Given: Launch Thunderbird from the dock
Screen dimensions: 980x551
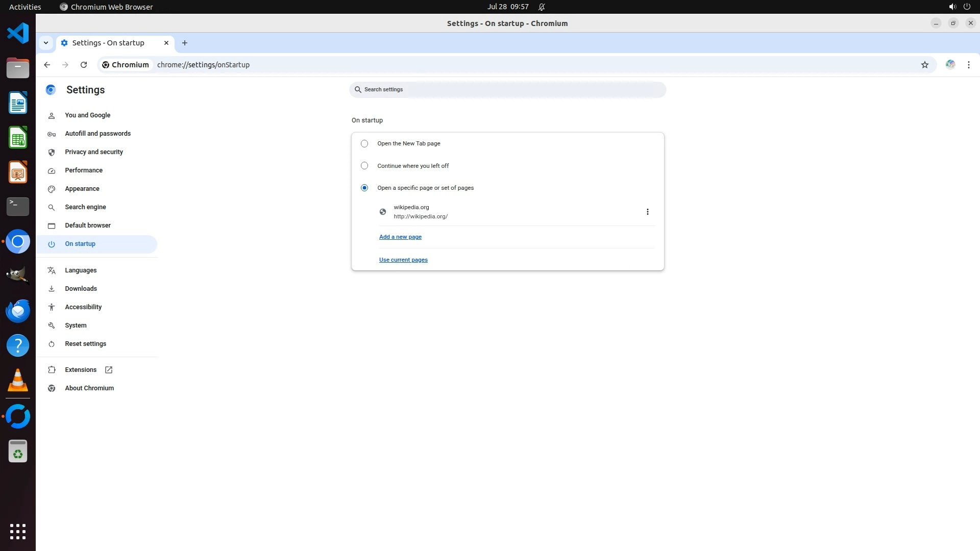Looking at the screenshot, I should point(18,311).
